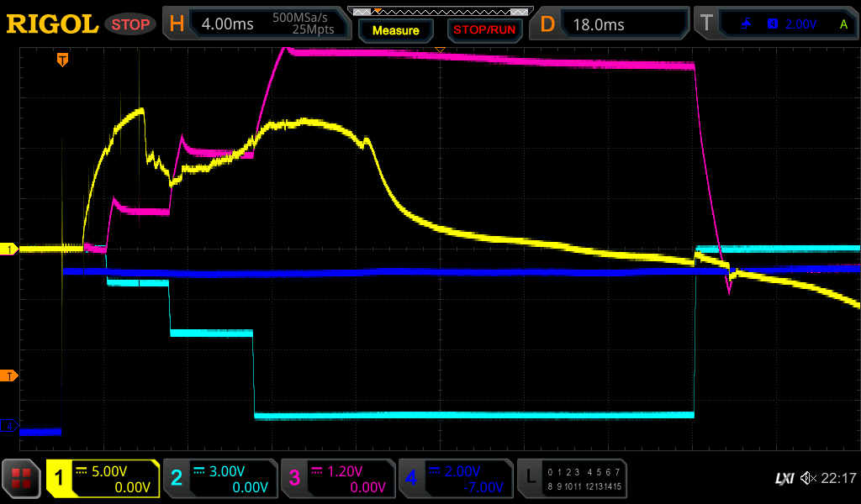The image size is (861, 504).
Task: Click the muted speaker sound icon
Action: 807,479
